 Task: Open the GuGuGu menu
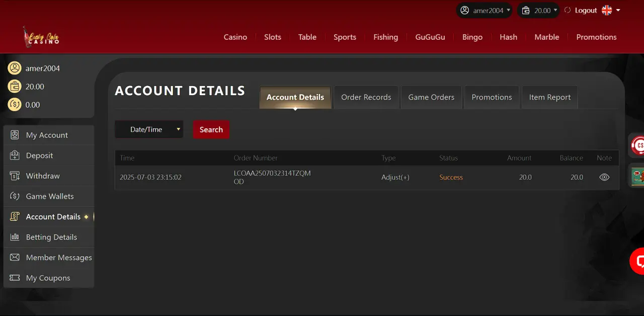430,37
